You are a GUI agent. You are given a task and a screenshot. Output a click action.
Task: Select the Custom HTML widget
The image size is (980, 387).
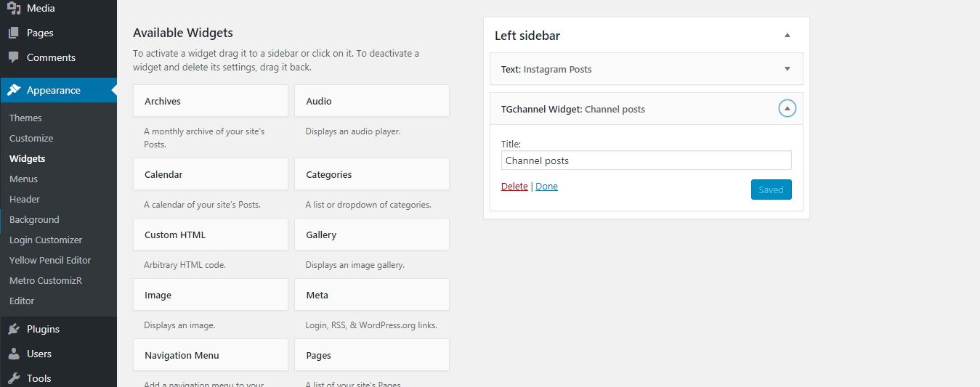point(211,235)
